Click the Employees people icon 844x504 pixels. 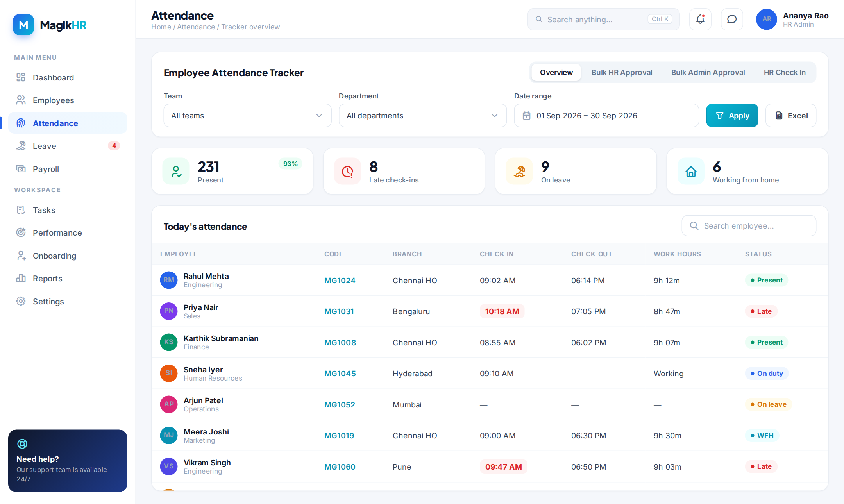pos(21,100)
